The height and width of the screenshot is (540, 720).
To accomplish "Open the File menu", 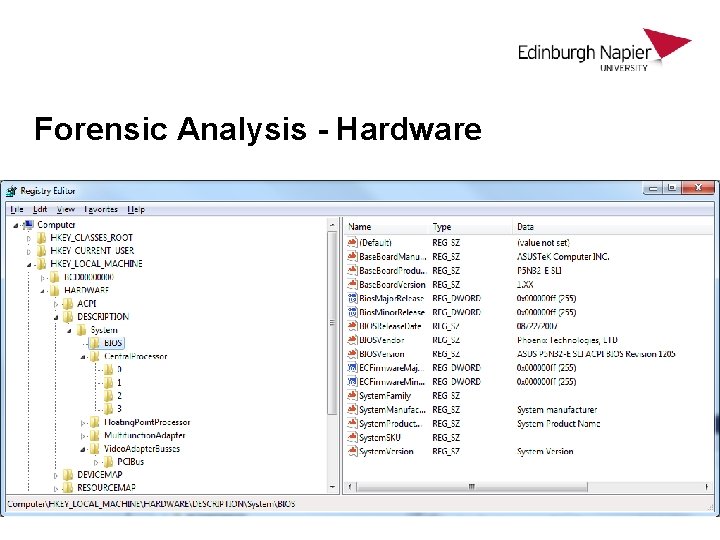I will (x=17, y=209).
